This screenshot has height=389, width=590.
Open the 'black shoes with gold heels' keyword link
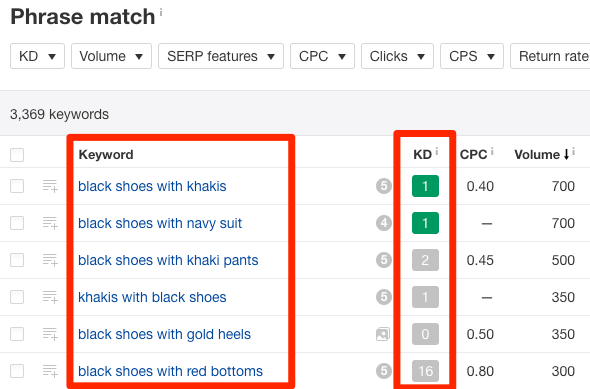[164, 334]
